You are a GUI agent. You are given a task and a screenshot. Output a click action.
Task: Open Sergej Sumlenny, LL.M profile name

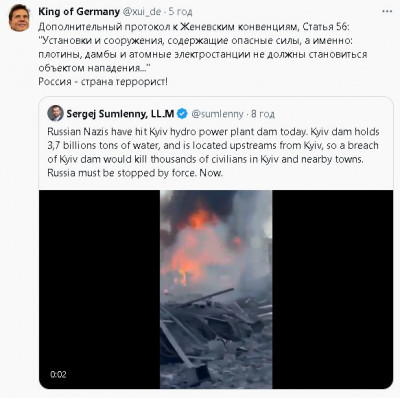(x=120, y=114)
